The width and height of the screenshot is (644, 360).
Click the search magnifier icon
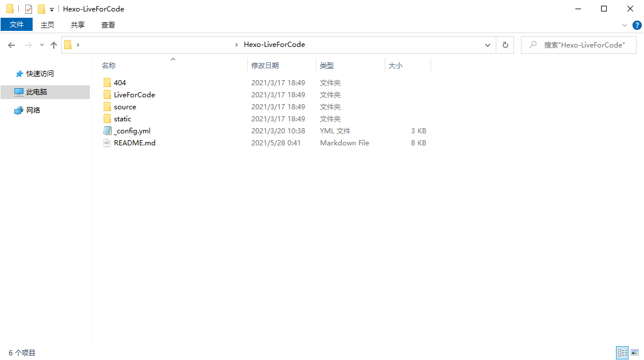point(533,45)
